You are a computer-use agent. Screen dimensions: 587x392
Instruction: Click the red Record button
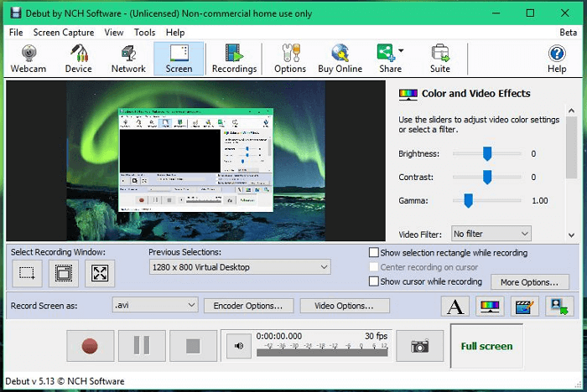(90, 345)
